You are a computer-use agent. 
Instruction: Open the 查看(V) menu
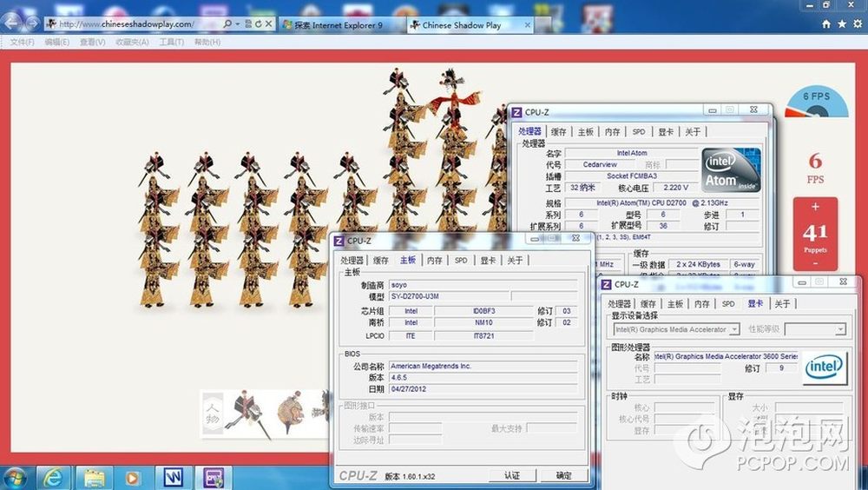[x=93, y=42]
